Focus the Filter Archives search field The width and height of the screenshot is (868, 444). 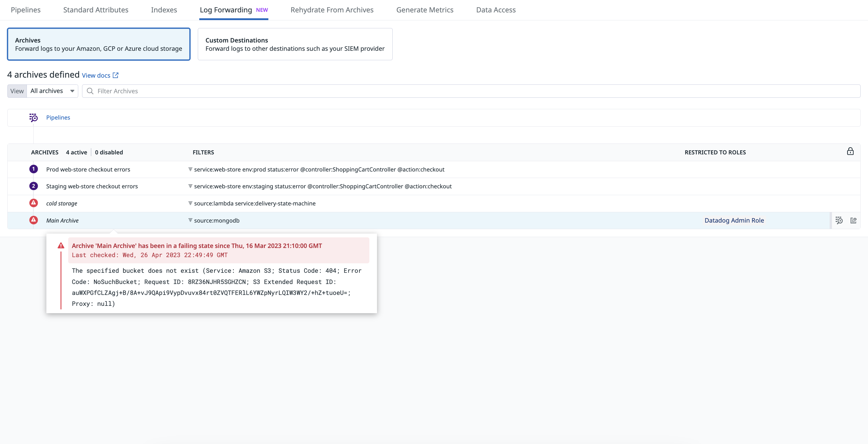[472, 91]
